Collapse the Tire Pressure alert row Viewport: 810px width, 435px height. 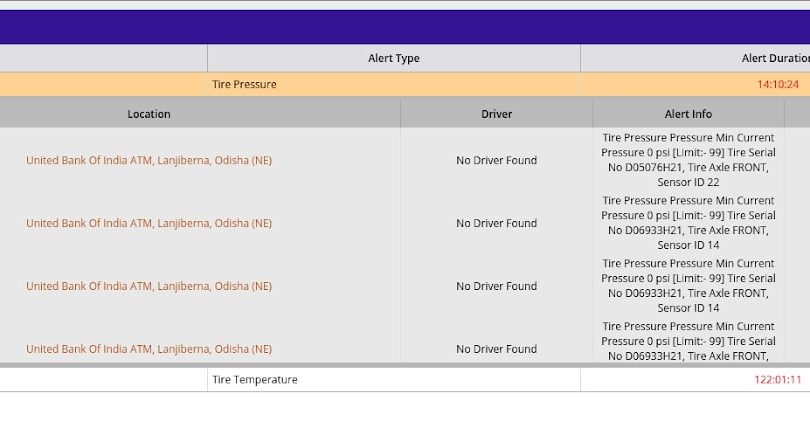[244, 85]
